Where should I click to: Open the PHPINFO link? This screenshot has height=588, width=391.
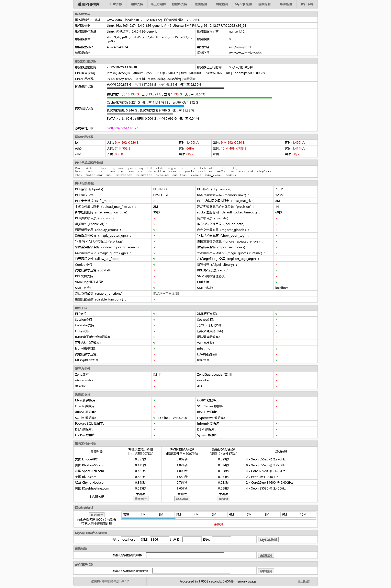point(160,189)
